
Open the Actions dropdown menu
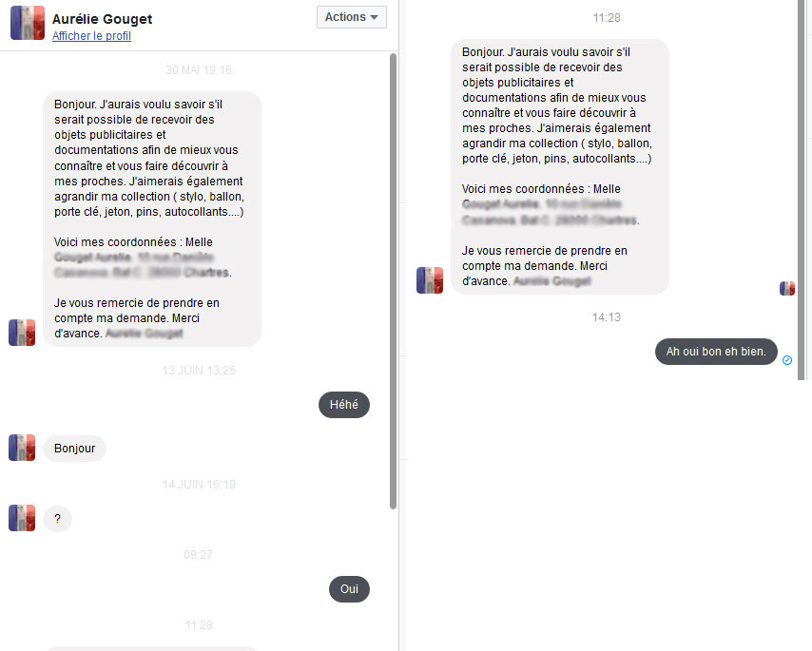point(352,17)
